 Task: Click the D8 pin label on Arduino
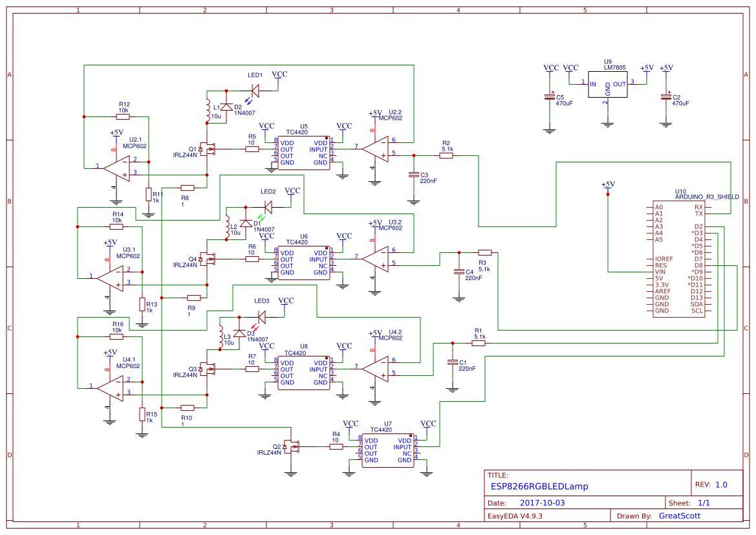(x=698, y=265)
